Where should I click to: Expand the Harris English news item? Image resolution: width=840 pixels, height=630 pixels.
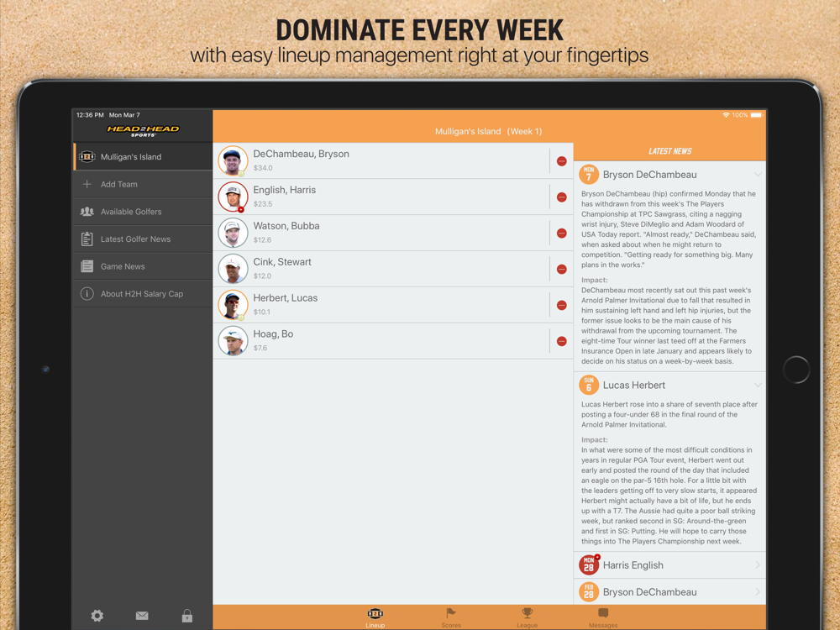coord(758,565)
